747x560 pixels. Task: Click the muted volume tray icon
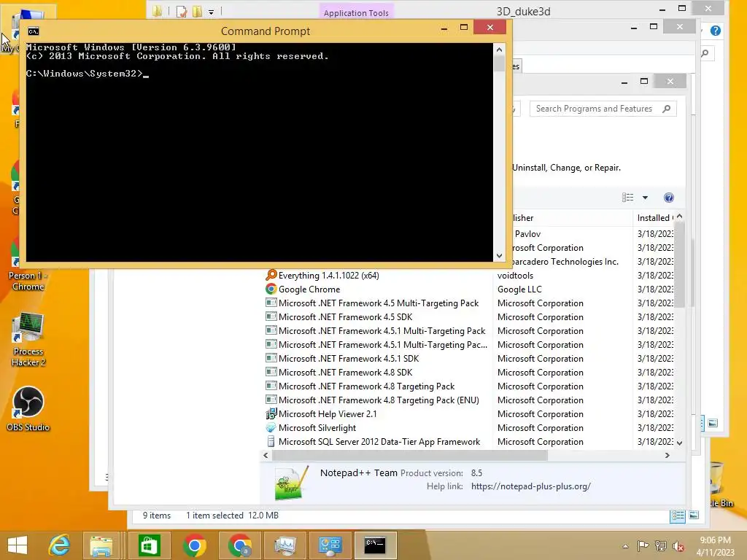pyautogui.click(x=678, y=545)
